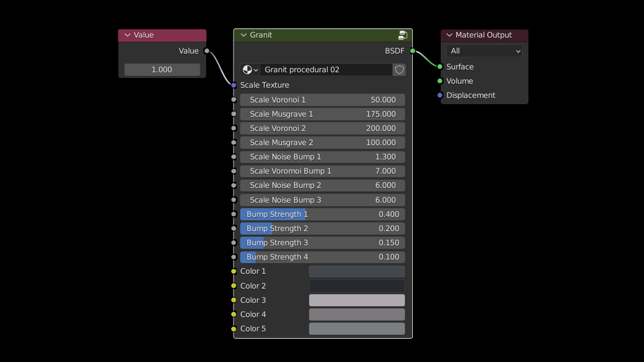Open the All render target dropdown
The height and width of the screenshot is (362, 644).
[484, 51]
